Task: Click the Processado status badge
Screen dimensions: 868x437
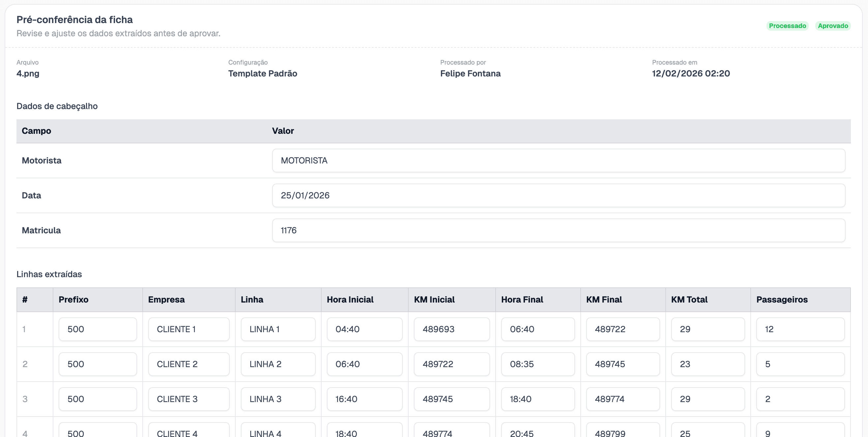Action: [x=787, y=26]
